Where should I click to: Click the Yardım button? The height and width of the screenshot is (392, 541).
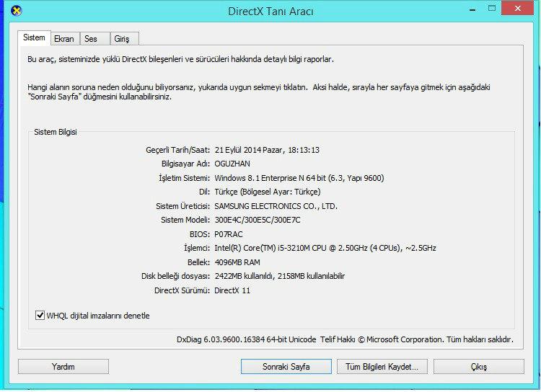[63, 367]
